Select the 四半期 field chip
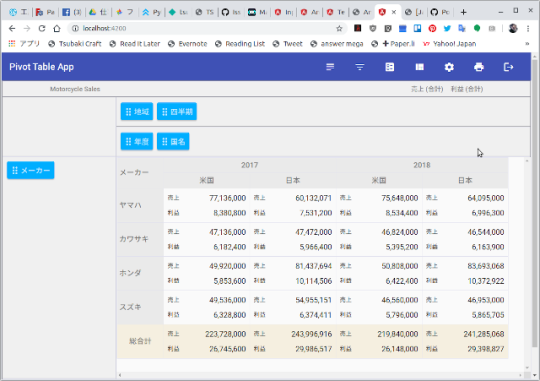Image resolution: width=540 pixels, height=381 pixels. pos(177,111)
